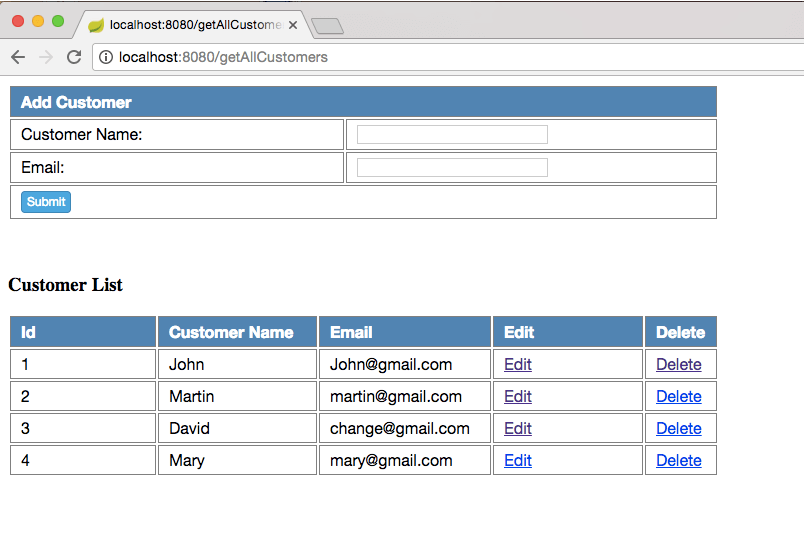
Task: Focus the Email input field
Action: click(452, 167)
